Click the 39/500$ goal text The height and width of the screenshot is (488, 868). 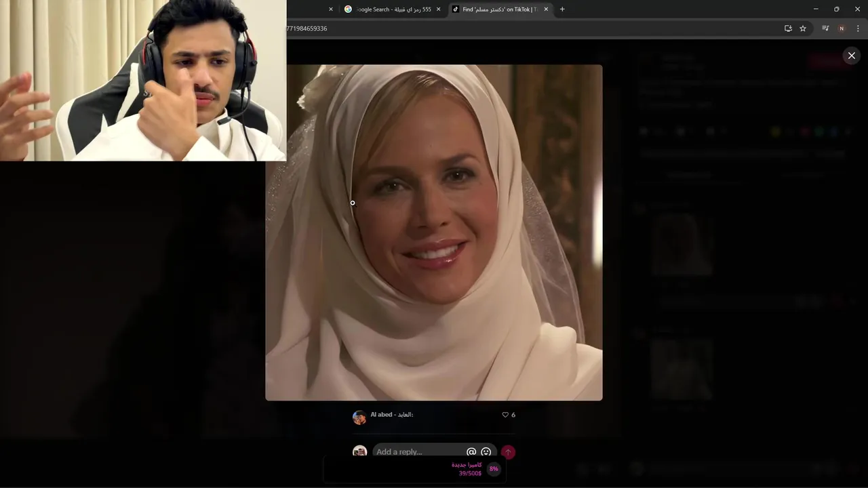(x=470, y=473)
